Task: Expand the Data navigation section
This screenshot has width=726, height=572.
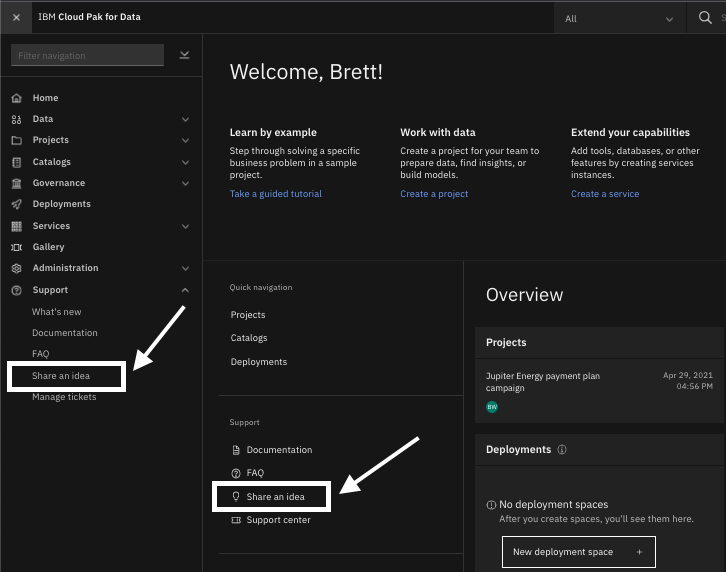Action: tap(185, 119)
